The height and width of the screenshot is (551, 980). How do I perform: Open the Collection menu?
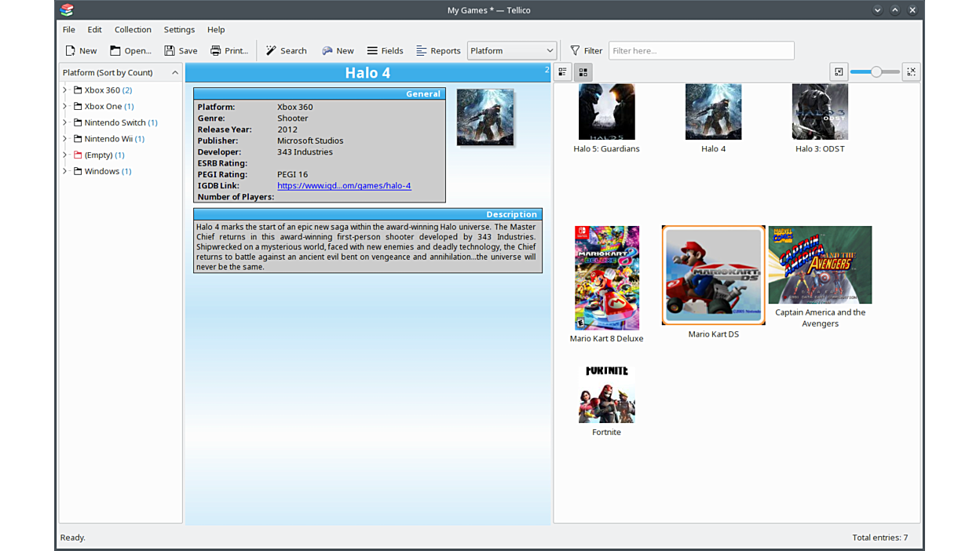pyautogui.click(x=133, y=30)
